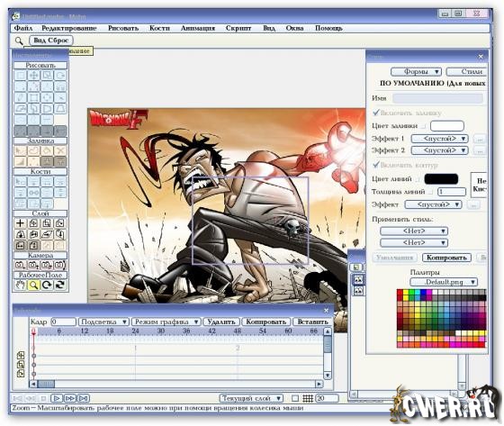Open the Рисовать menu
Image resolution: width=504 pixels, height=426 pixels.
123,28
